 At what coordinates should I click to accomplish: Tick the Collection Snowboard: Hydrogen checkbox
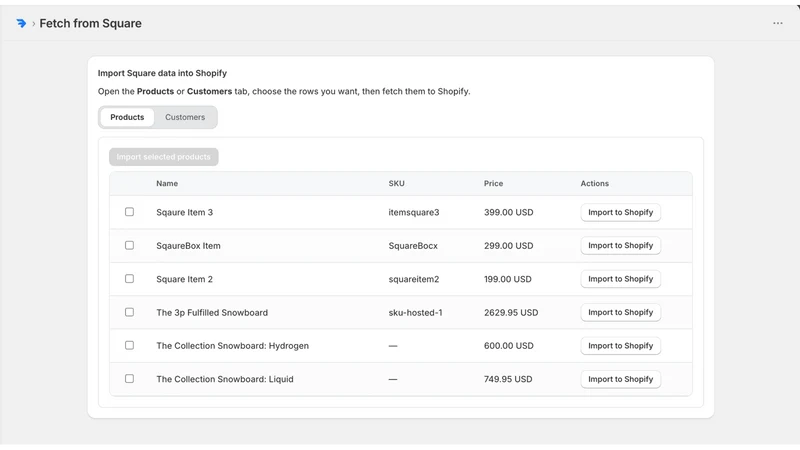coord(130,345)
